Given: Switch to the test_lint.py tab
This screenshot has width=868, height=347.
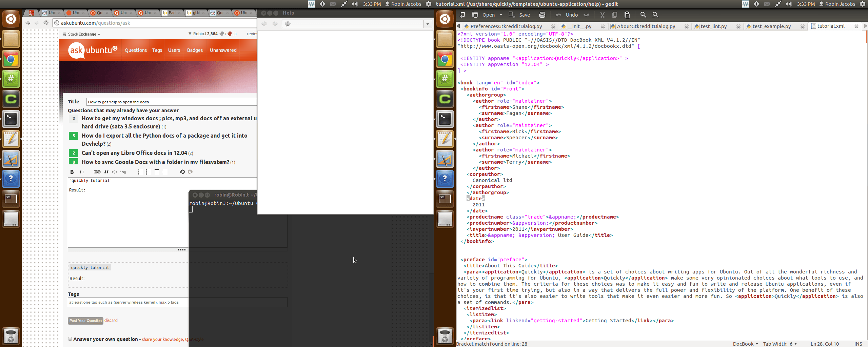Looking at the screenshot, I should pyautogui.click(x=713, y=26).
